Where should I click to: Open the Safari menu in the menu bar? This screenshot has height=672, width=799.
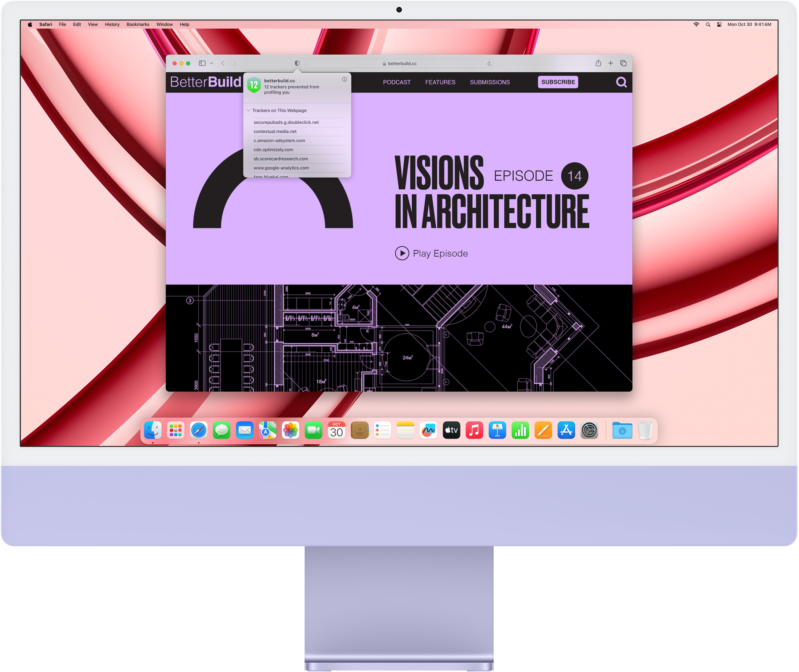point(46,24)
